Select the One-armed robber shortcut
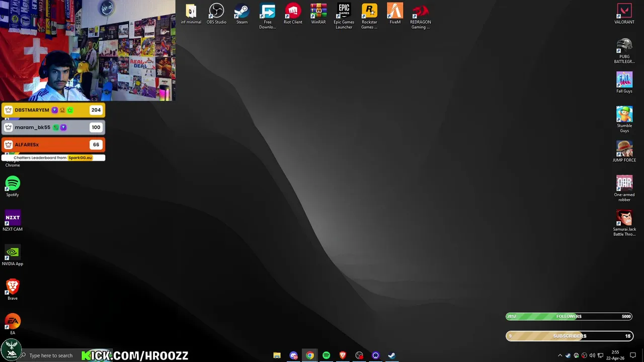This screenshot has height=362, width=644. point(624,189)
